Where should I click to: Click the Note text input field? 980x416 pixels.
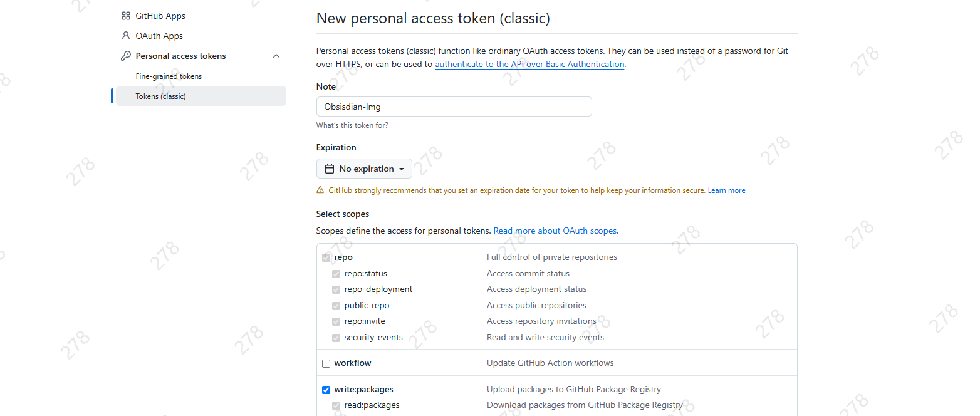click(x=454, y=107)
